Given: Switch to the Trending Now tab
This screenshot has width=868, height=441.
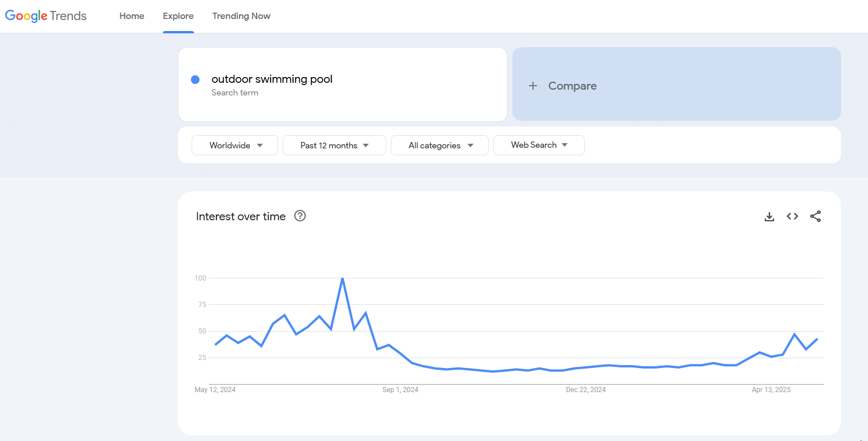Looking at the screenshot, I should pyautogui.click(x=241, y=16).
